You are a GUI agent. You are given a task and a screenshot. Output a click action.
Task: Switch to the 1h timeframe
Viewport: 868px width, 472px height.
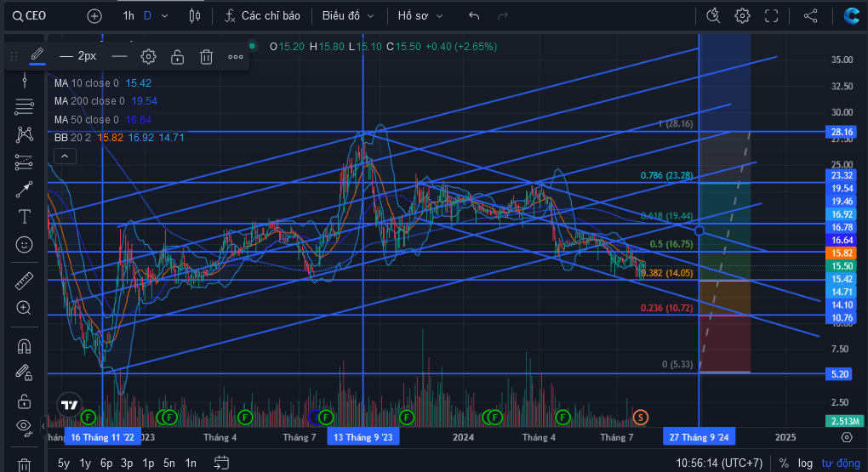pos(128,16)
